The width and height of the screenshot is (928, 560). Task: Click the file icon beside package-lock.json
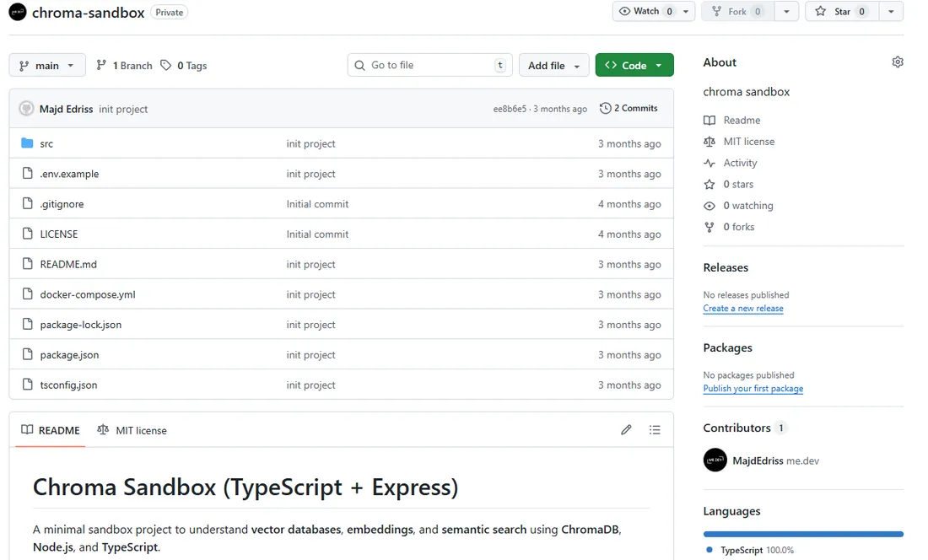[x=27, y=324]
